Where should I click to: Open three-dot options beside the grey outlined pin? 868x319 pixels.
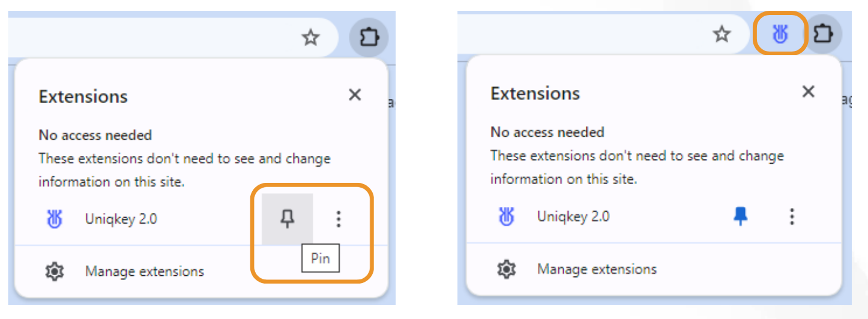(339, 219)
